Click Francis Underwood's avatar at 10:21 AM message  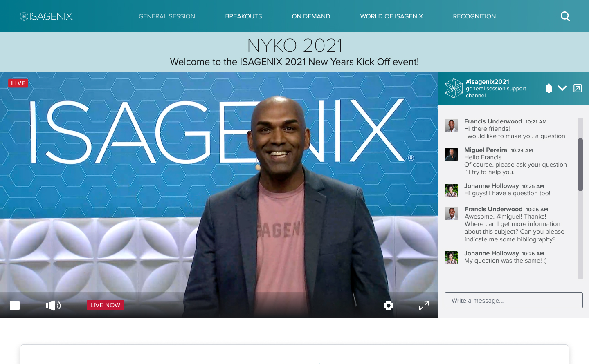pos(451,125)
